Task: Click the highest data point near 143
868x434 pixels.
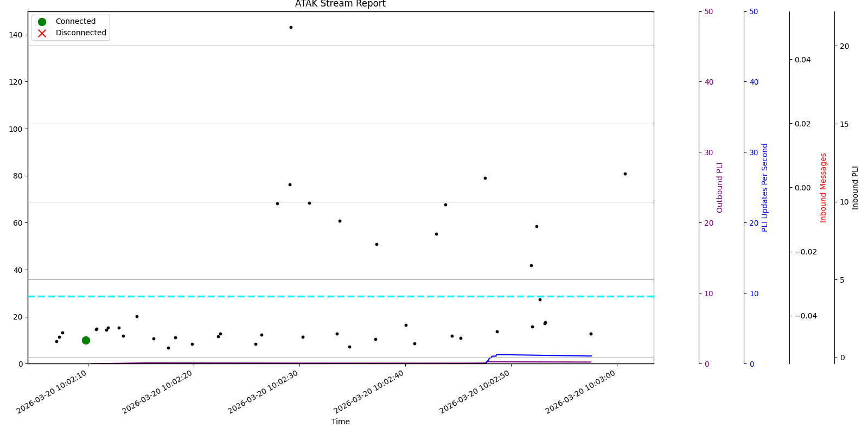Action: tap(291, 27)
